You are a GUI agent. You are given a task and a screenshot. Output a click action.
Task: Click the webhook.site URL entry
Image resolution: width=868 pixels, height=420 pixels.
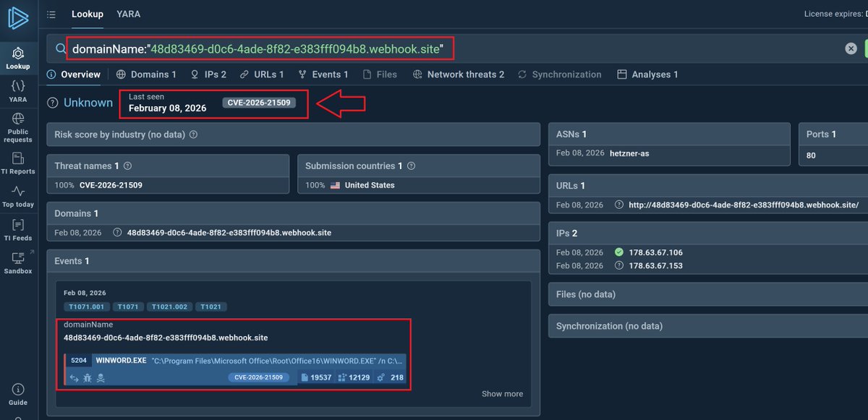tap(744, 205)
